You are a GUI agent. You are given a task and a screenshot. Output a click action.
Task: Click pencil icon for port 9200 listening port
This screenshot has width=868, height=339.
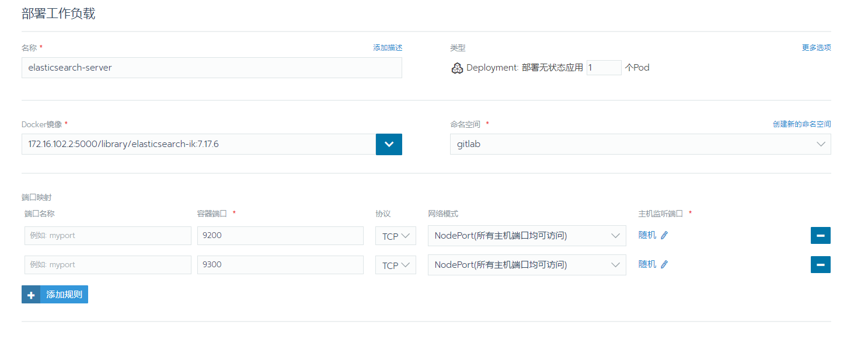click(664, 235)
